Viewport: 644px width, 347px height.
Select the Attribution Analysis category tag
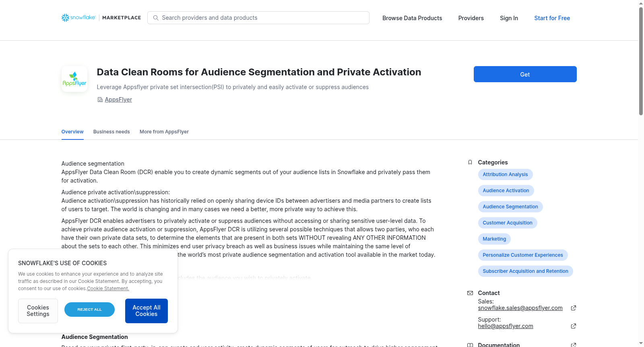(505, 175)
